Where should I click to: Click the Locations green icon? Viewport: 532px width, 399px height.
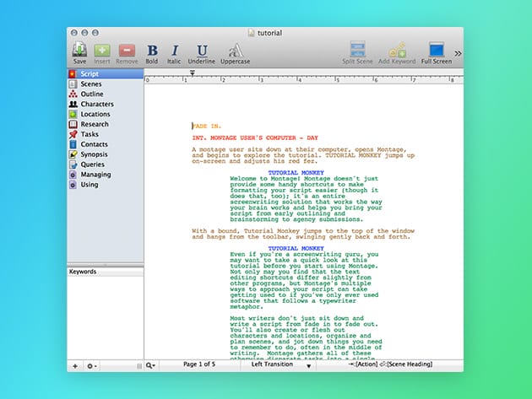(x=73, y=114)
